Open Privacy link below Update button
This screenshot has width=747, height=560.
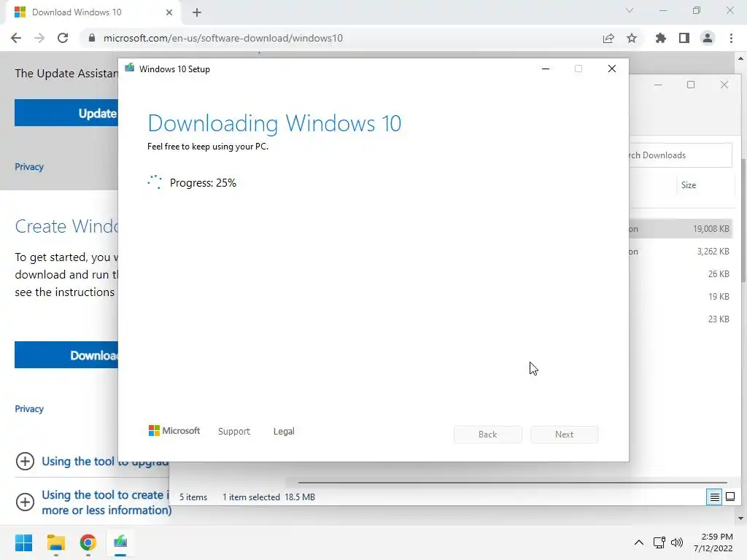point(29,167)
